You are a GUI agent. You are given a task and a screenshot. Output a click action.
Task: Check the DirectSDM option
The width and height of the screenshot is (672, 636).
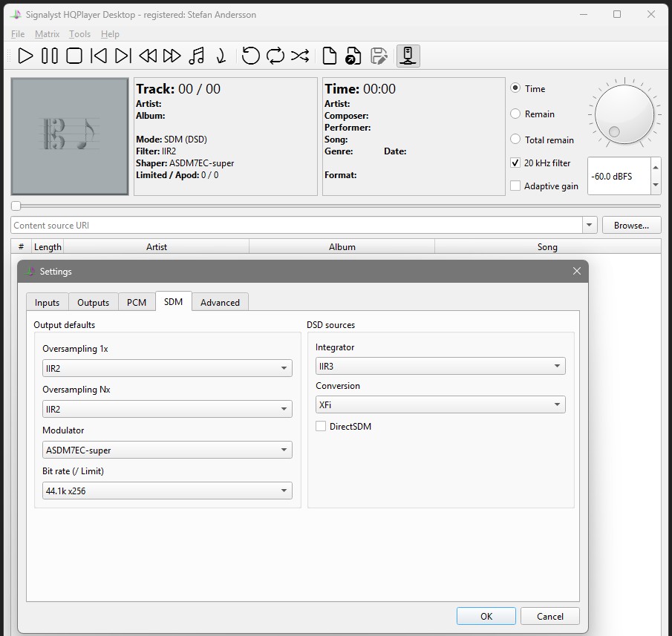pyautogui.click(x=321, y=426)
